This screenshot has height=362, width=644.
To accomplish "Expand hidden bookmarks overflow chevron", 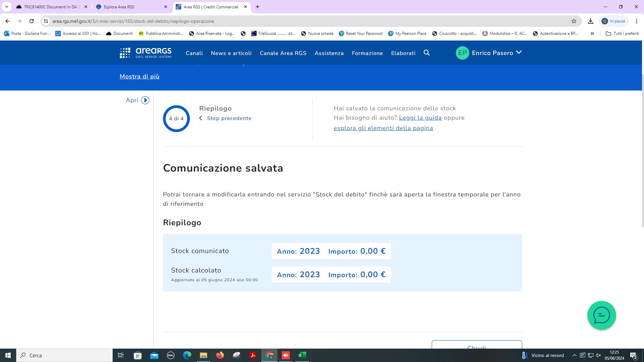I will pyautogui.click(x=592, y=34).
